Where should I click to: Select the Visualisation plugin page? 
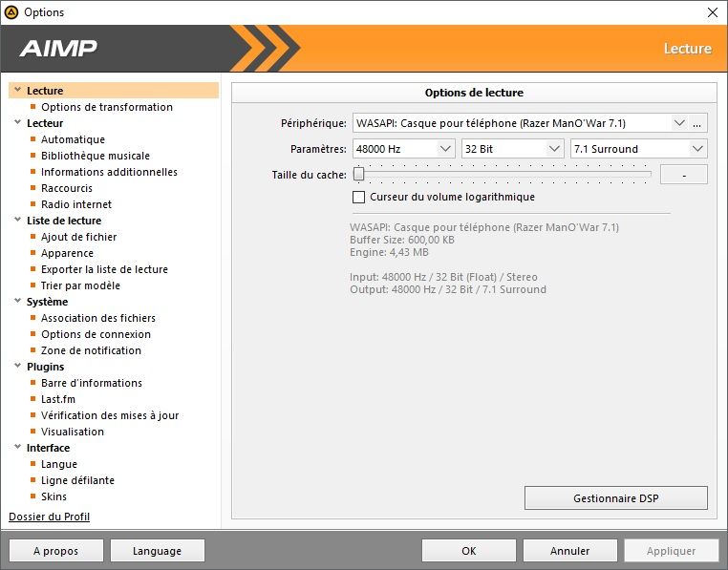coord(73,432)
